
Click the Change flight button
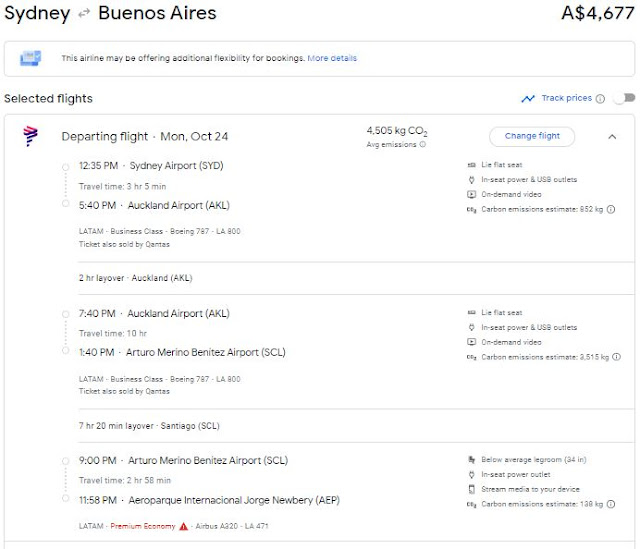pos(532,136)
